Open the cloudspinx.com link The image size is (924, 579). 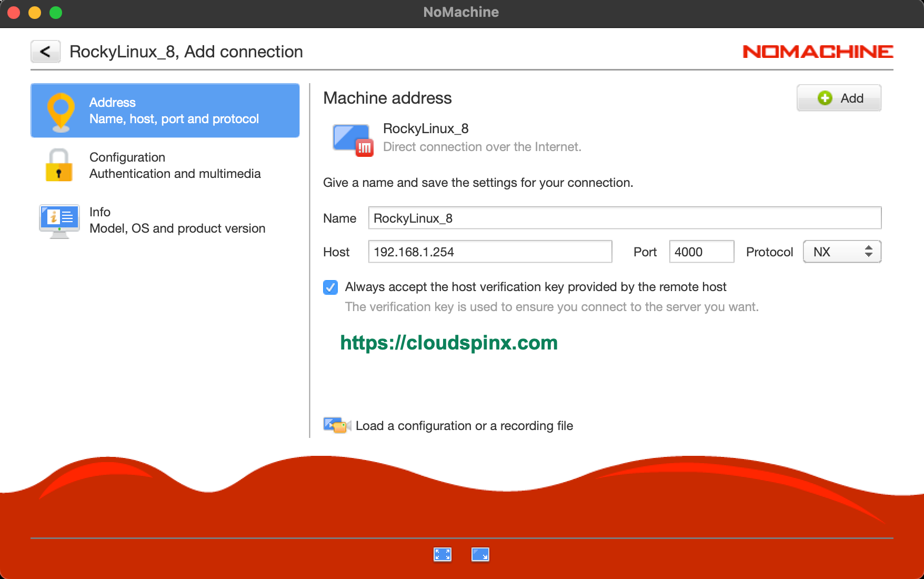[448, 343]
